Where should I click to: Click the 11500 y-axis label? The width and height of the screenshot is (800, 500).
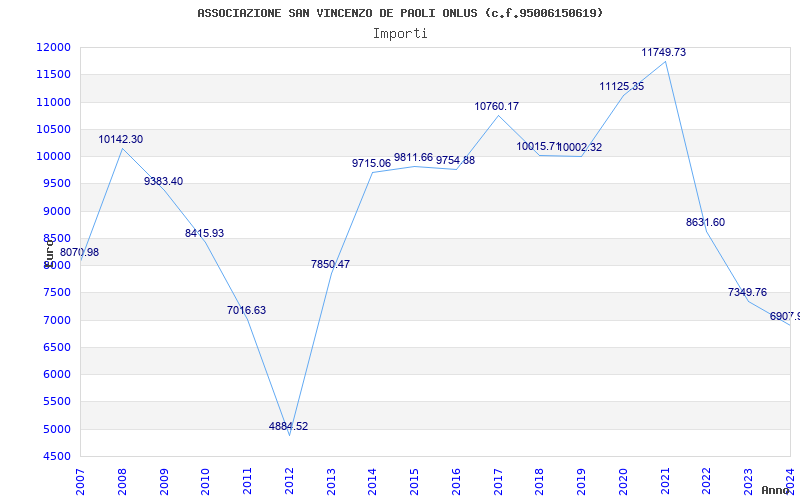pyautogui.click(x=53, y=74)
